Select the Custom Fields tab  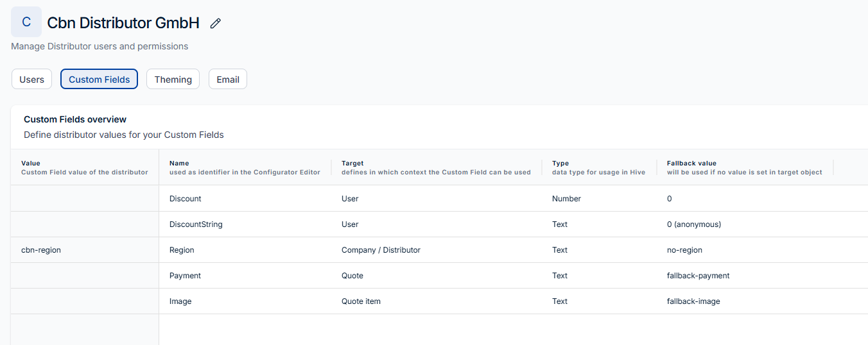[x=99, y=80]
